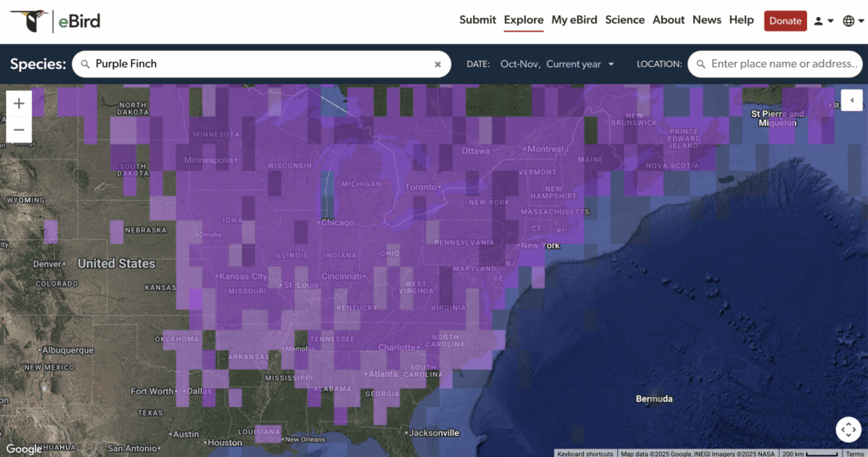
Task: Open the Explore tab
Action: click(523, 20)
